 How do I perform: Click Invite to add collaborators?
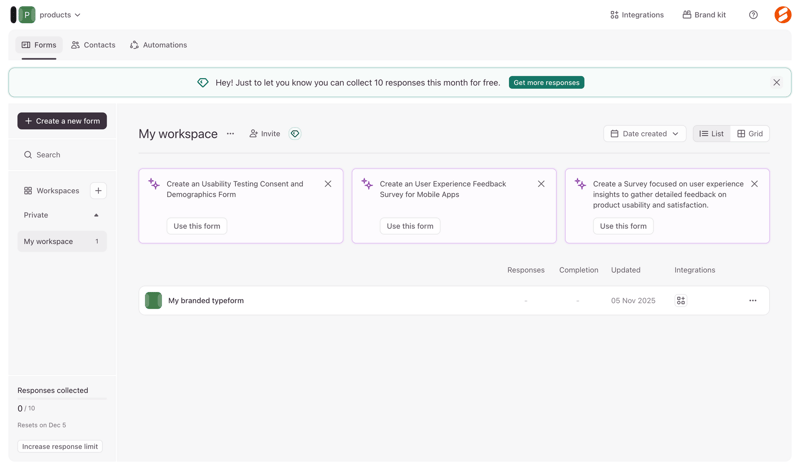[x=264, y=134]
